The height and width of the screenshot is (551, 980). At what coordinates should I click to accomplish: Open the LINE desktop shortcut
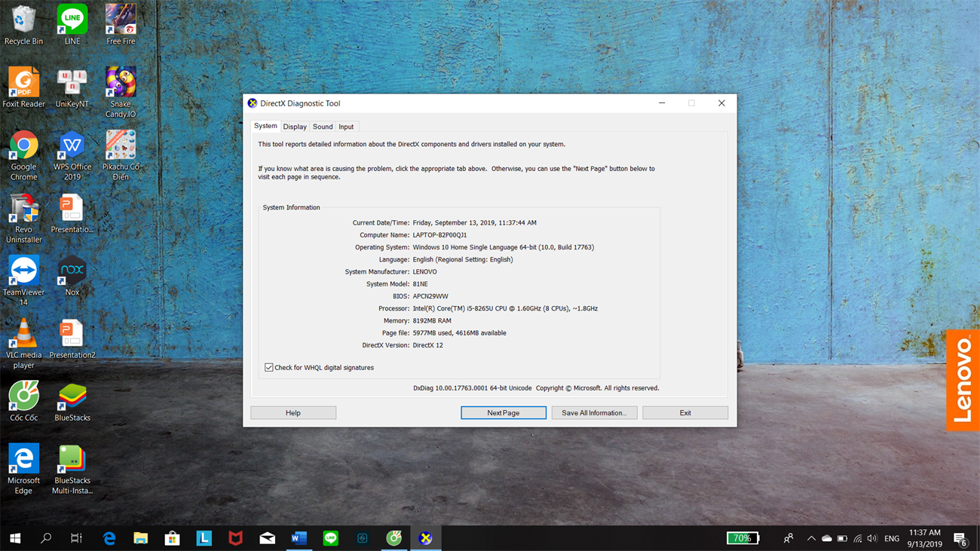72,25
